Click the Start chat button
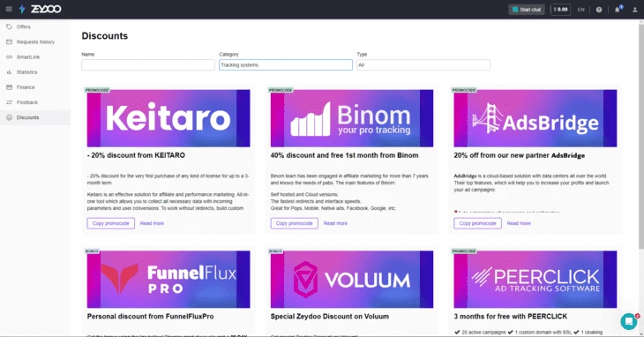Screen dimensions: 644x337 coord(526,10)
